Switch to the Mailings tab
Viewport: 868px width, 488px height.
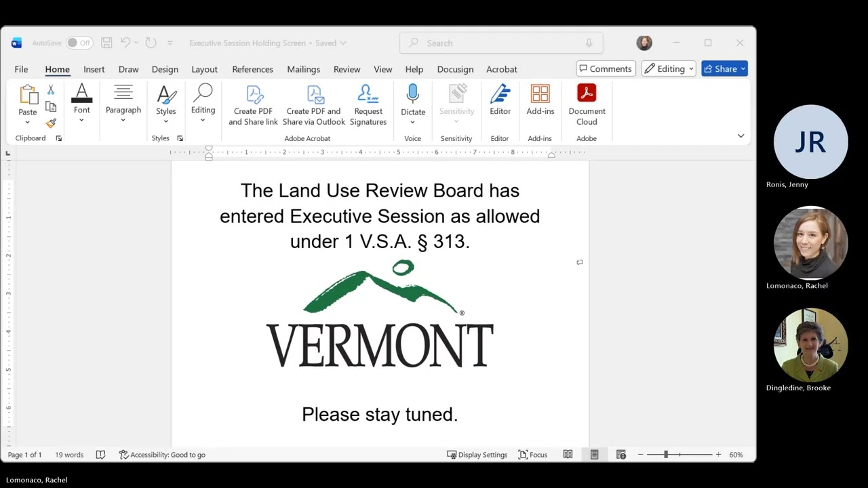tap(303, 69)
